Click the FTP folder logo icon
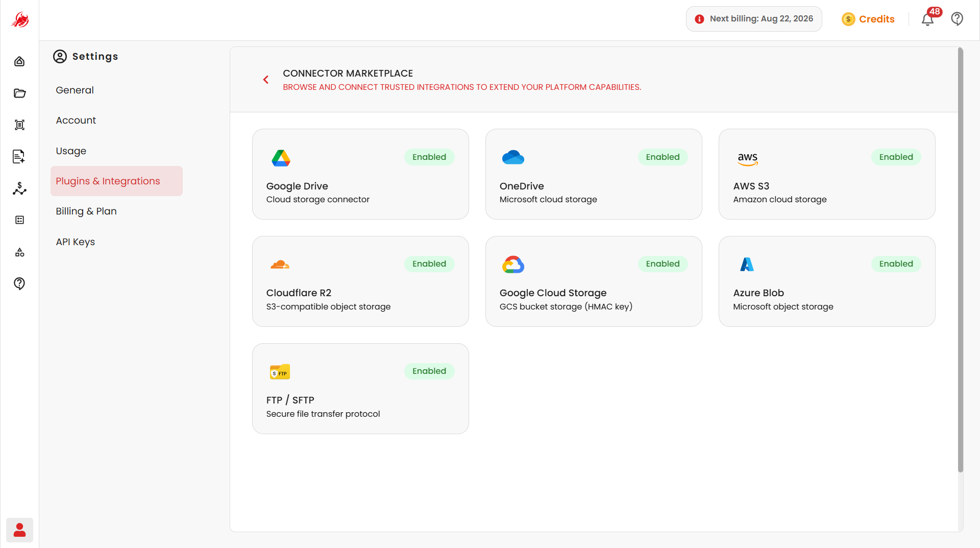This screenshot has width=980, height=548. click(280, 371)
